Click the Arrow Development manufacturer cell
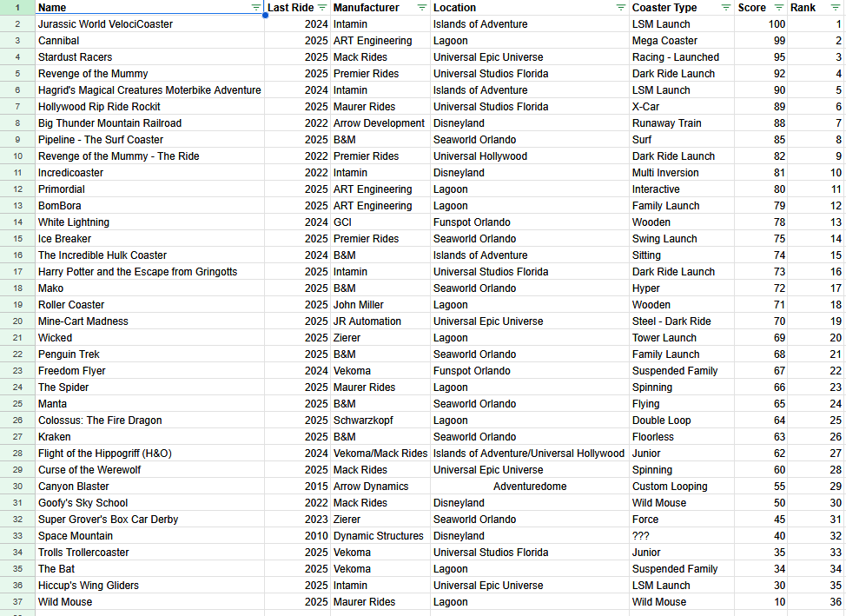Image resolution: width=846 pixels, height=616 pixels. (x=380, y=123)
